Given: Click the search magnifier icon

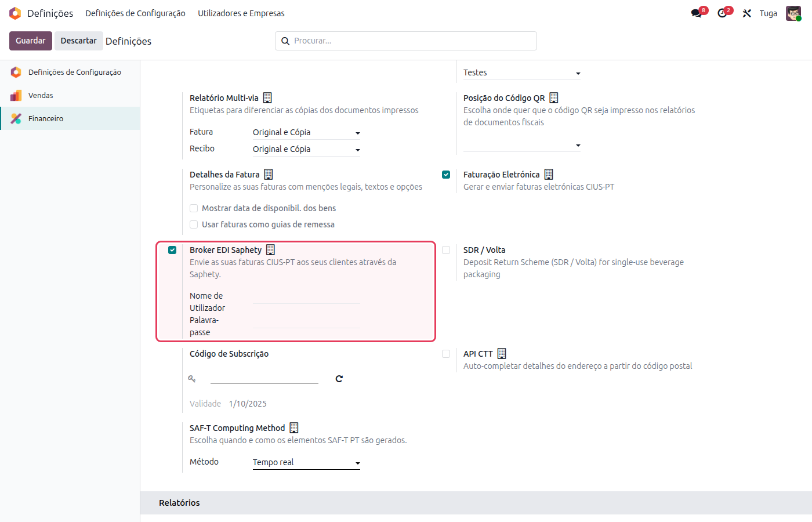Looking at the screenshot, I should click(285, 41).
